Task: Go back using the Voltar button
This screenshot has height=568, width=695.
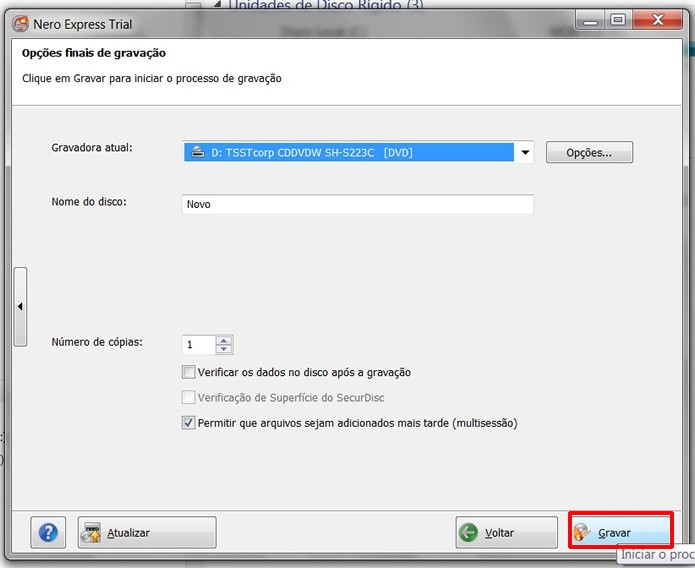Action: coord(506,533)
